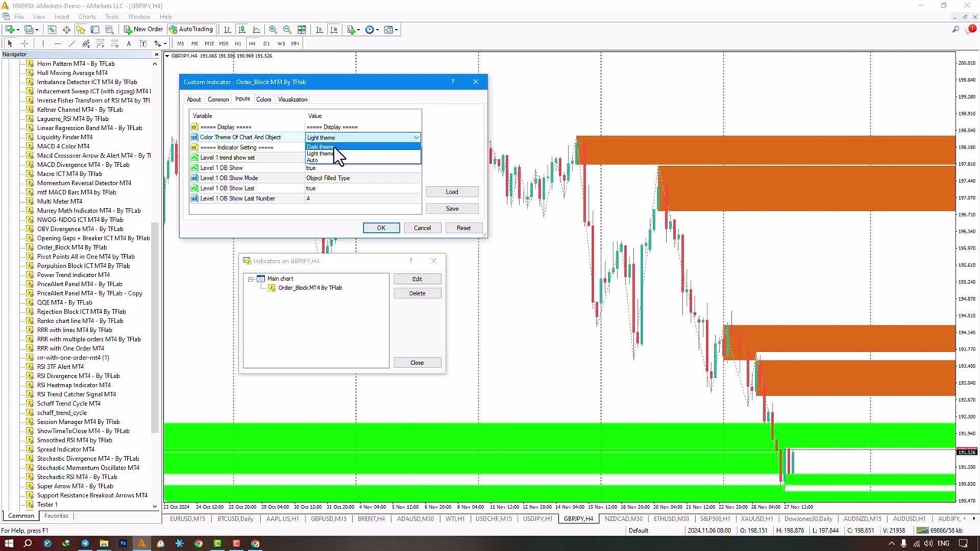Toggle the AutoTrading button

[x=191, y=30]
